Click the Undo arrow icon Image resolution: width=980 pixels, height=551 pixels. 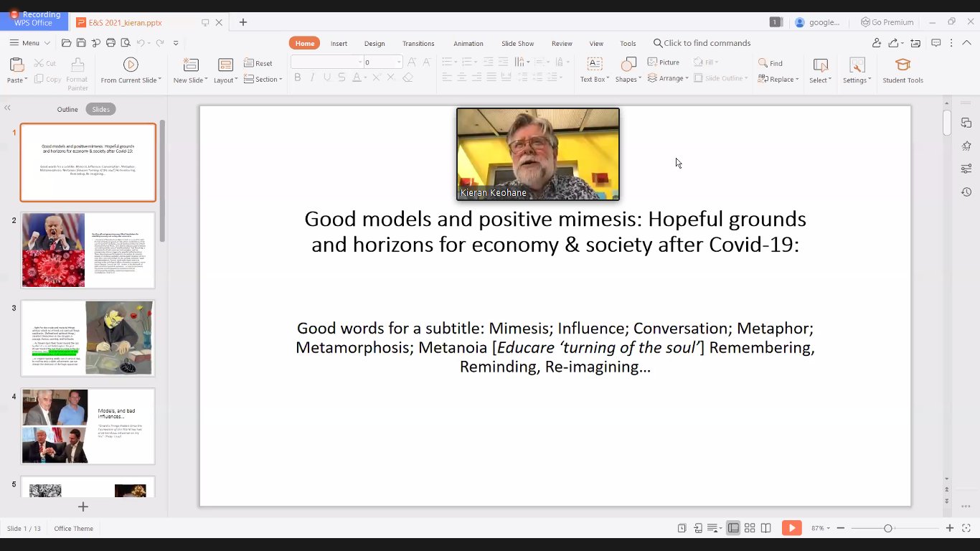coord(141,43)
